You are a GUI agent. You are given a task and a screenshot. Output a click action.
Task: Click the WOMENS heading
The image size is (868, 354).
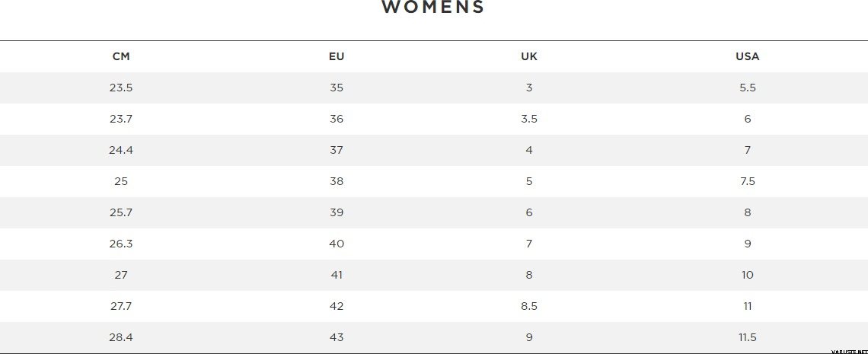(433, 7)
